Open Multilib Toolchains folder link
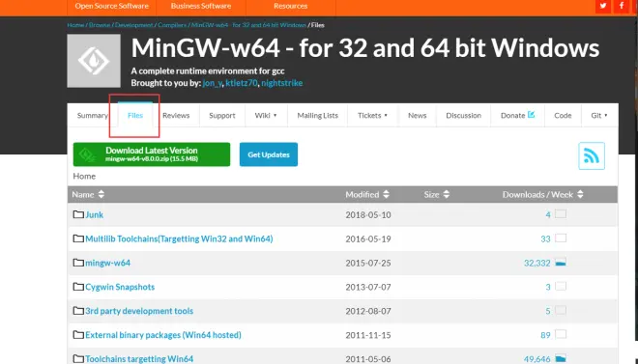Screen dimensions: 638x364 (179, 238)
